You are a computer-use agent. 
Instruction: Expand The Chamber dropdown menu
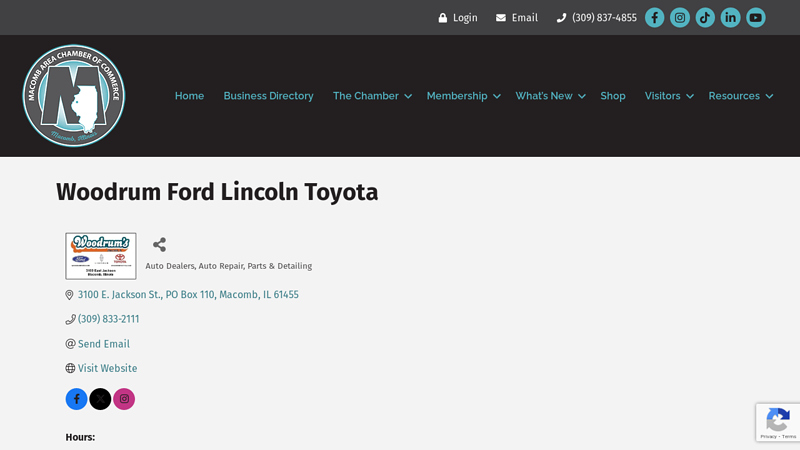(x=372, y=96)
